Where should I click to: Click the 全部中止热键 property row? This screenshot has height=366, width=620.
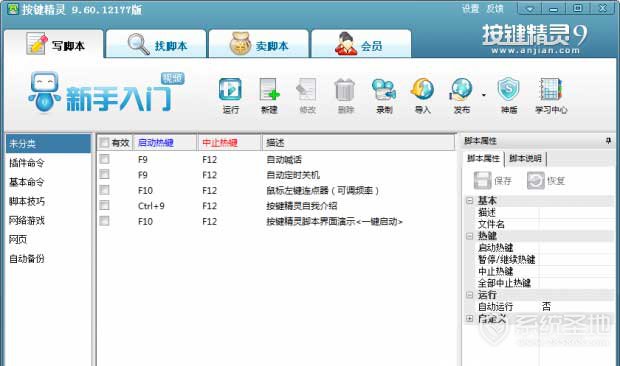coord(544,283)
